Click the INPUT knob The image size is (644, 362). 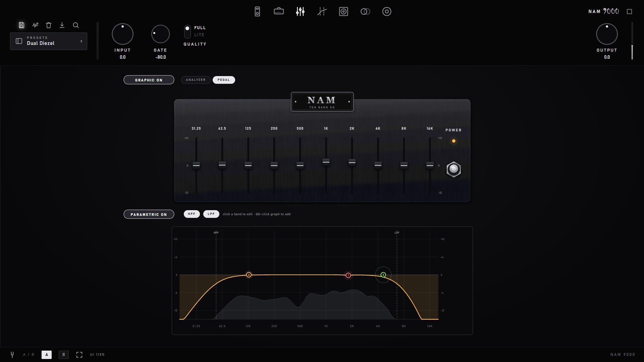[122, 34]
